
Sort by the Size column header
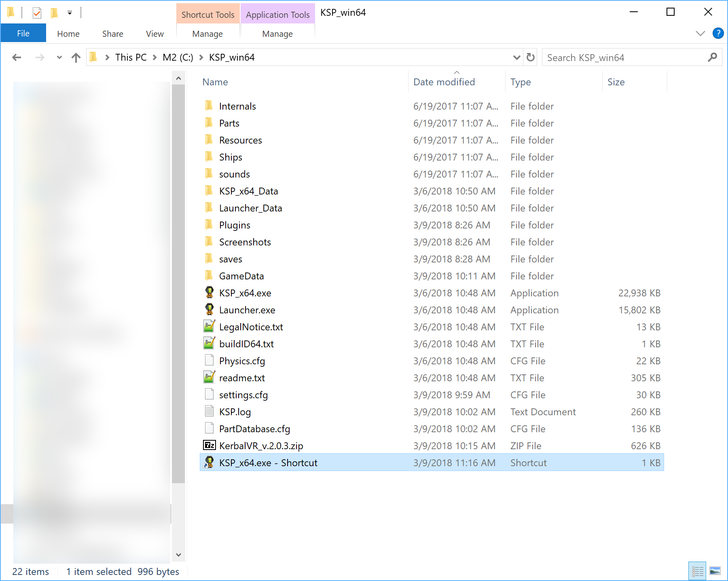[x=616, y=82]
